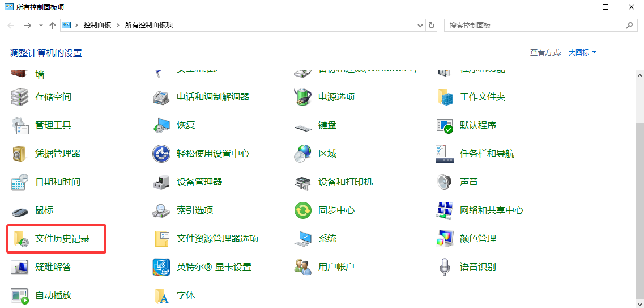Open the 恢复 recovery monitor icon

pos(161,125)
